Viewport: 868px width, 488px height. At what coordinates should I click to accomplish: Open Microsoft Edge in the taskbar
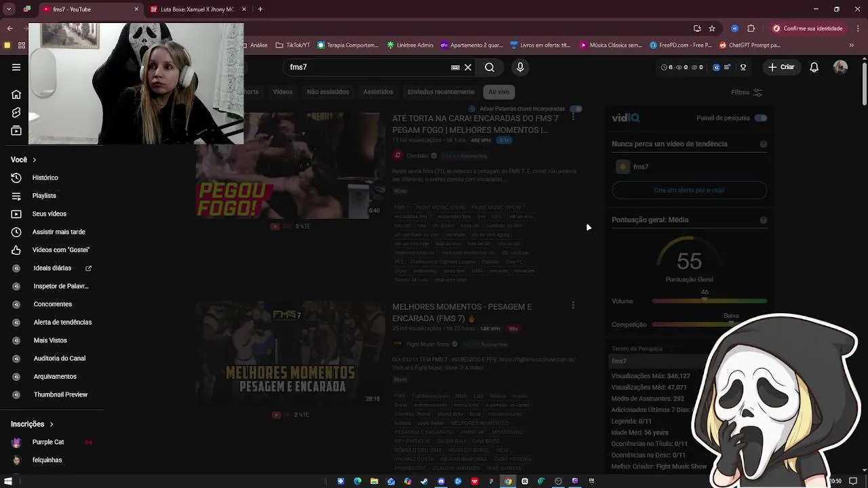click(x=358, y=481)
